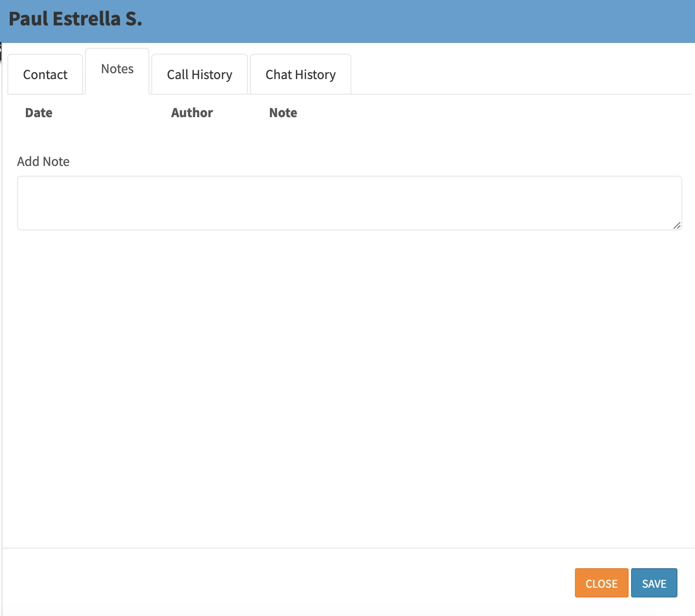Click the SAVE button
The image size is (695, 616).
pyautogui.click(x=654, y=583)
